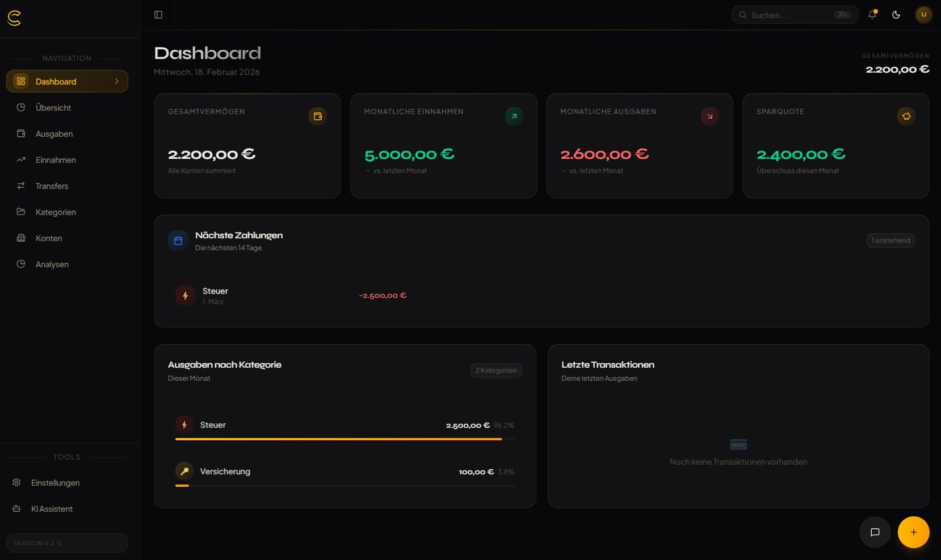This screenshot has height=560, width=941.
Task: Toggle dark mode with the moon icon
Action: pos(897,15)
